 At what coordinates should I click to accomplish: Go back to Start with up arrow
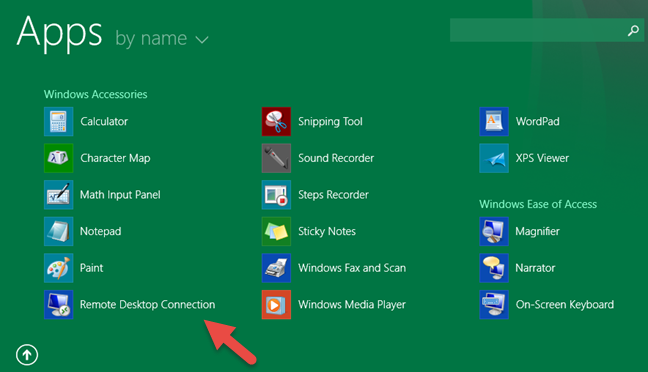pos(27,355)
